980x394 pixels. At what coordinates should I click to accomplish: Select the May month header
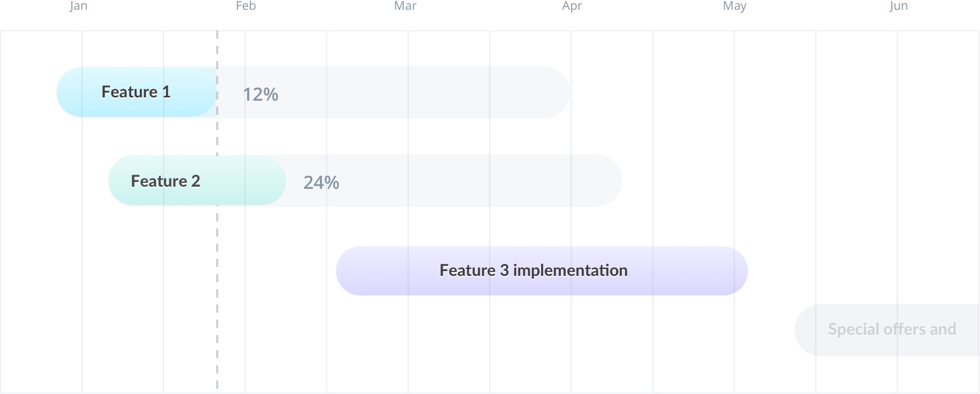tap(734, 6)
